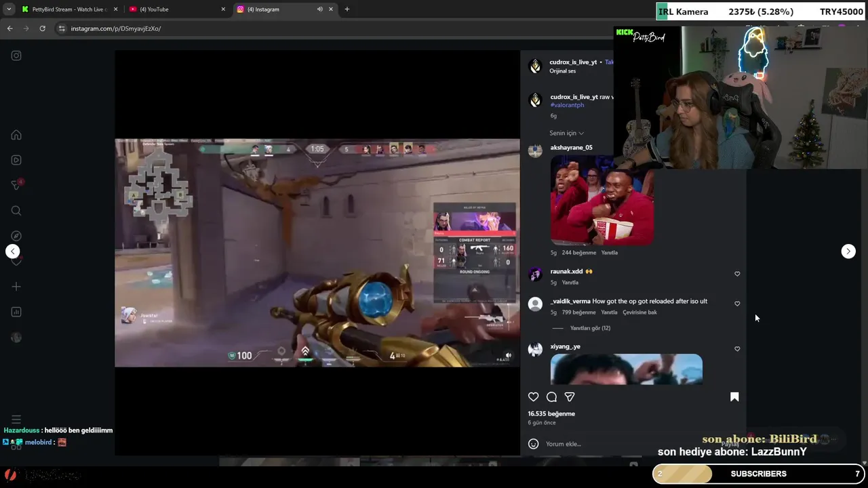Close the PettyBird Stream tab

(x=115, y=9)
